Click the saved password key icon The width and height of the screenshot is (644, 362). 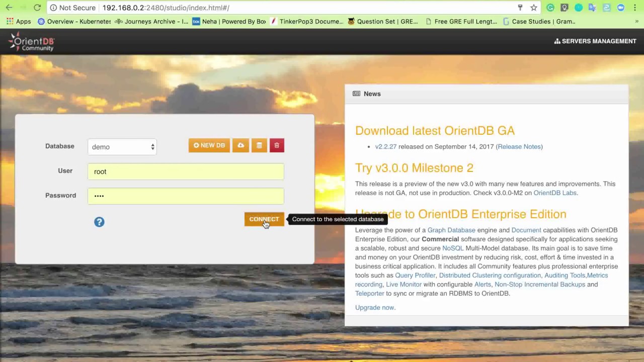(x=520, y=8)
